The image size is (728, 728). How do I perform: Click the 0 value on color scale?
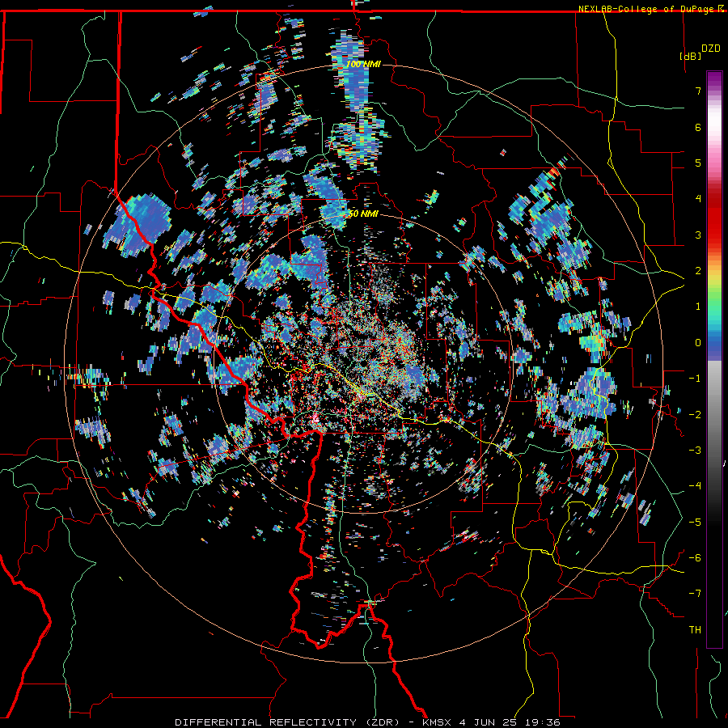(x=698, y=343)
